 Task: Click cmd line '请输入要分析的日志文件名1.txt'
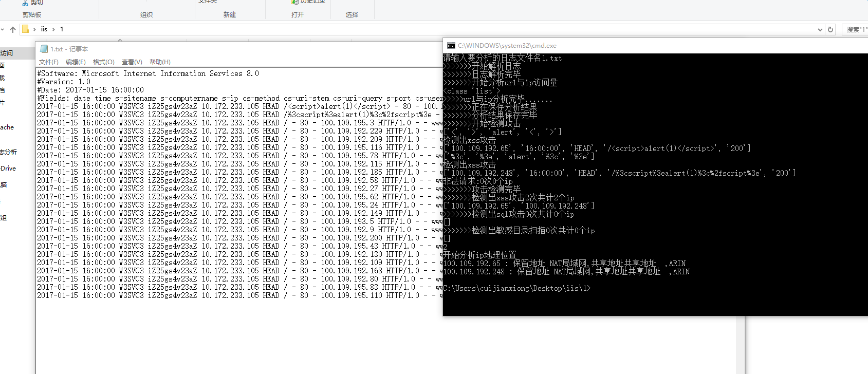point(503,58)
